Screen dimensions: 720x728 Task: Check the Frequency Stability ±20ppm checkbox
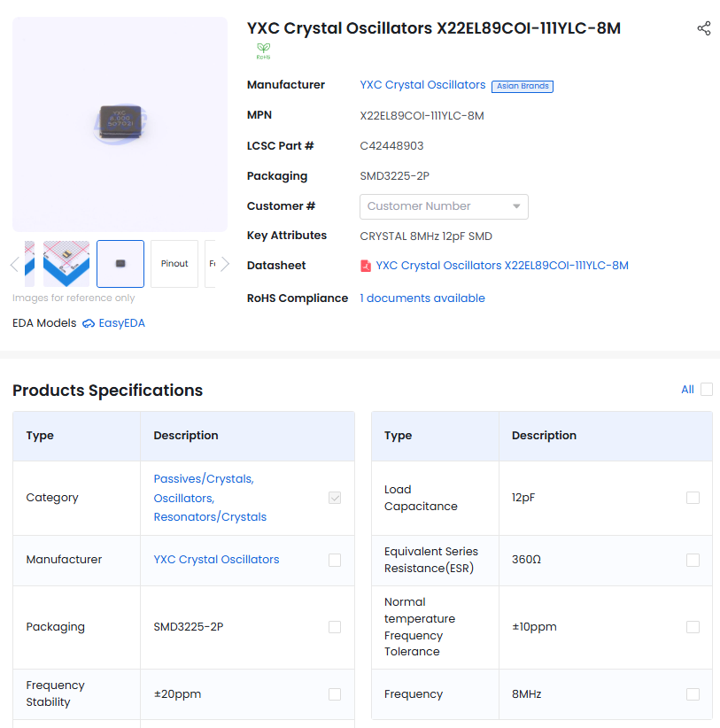click(335, 694)
